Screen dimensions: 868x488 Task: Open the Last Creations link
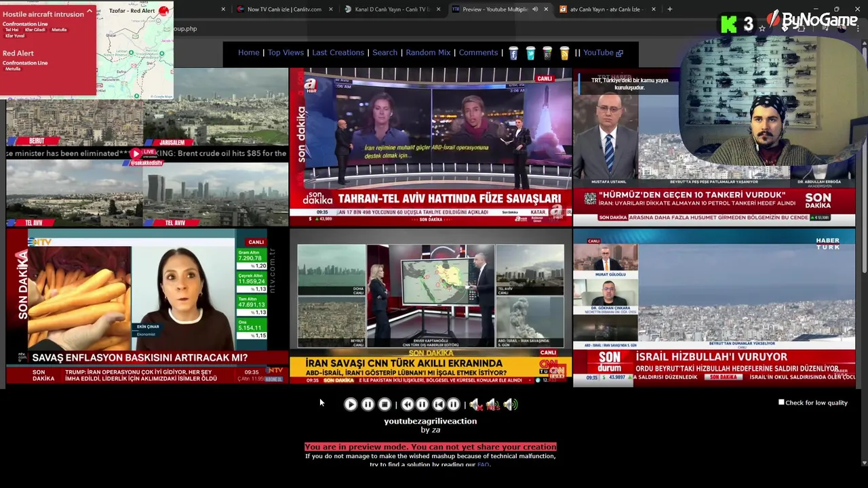tap(338, 53)
